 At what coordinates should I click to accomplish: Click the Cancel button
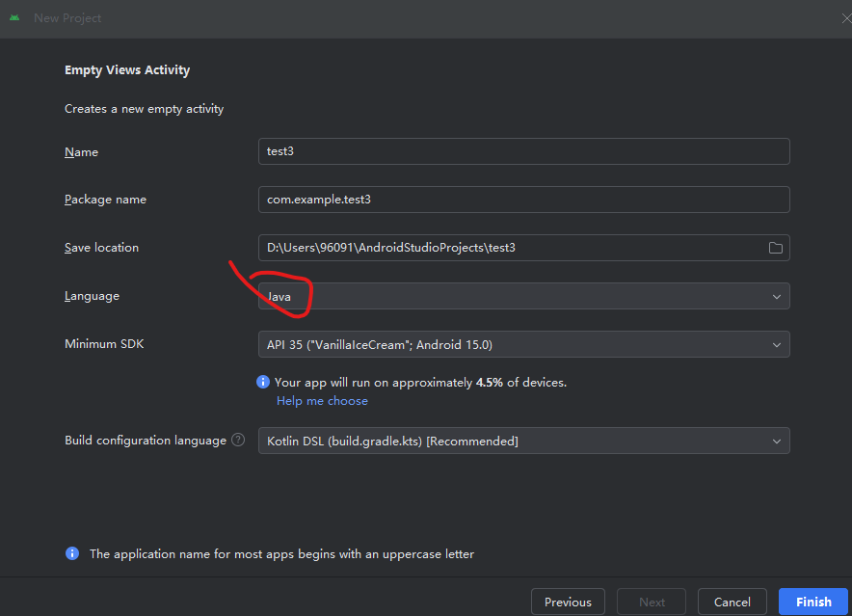732,602
